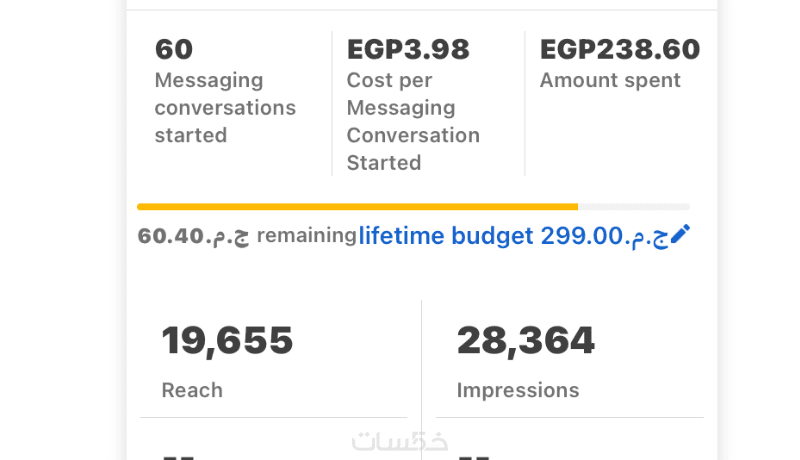Click the Impressions metric label

[x=518, y=390]
